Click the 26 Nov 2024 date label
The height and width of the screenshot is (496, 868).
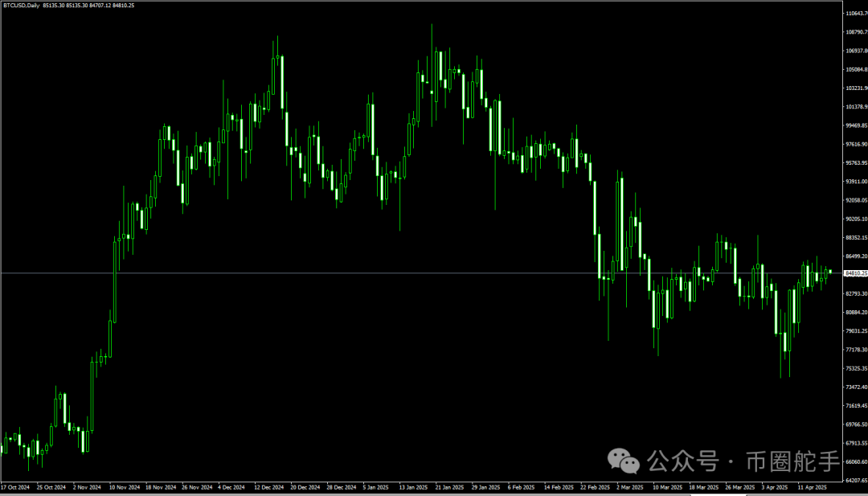tap(196, 488)
